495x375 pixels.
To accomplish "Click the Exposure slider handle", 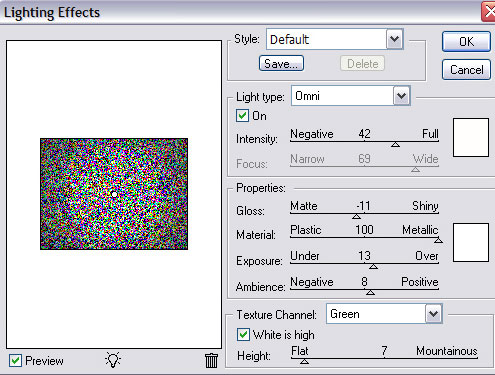I will tap(373, 266).
